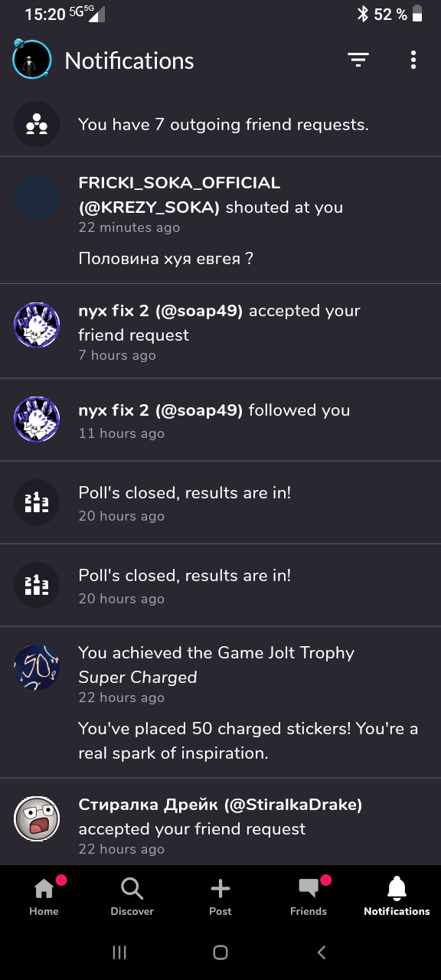441x980 pixels.
Task: Open FRICKI_SOKA_OFFICIAL's blue avatar
Action: [x=37, y=198]
